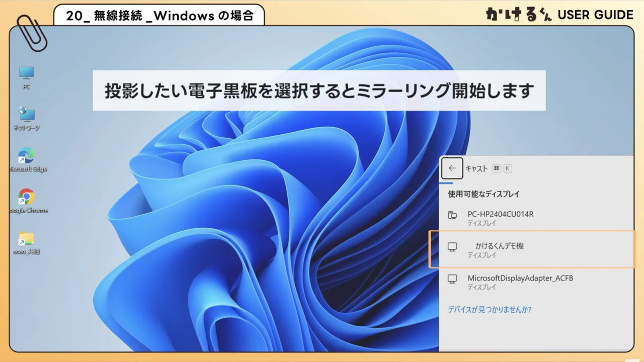Open the PC desktop icon
644x362 pixels.
point(26,77)
